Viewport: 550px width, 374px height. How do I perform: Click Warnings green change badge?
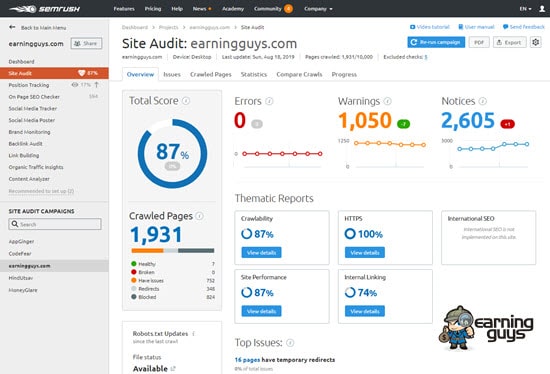click(403, 124)
